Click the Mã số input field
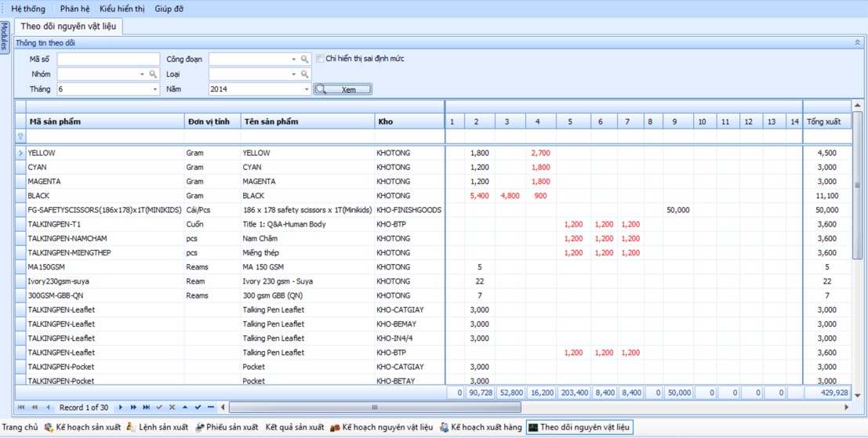 108,60
